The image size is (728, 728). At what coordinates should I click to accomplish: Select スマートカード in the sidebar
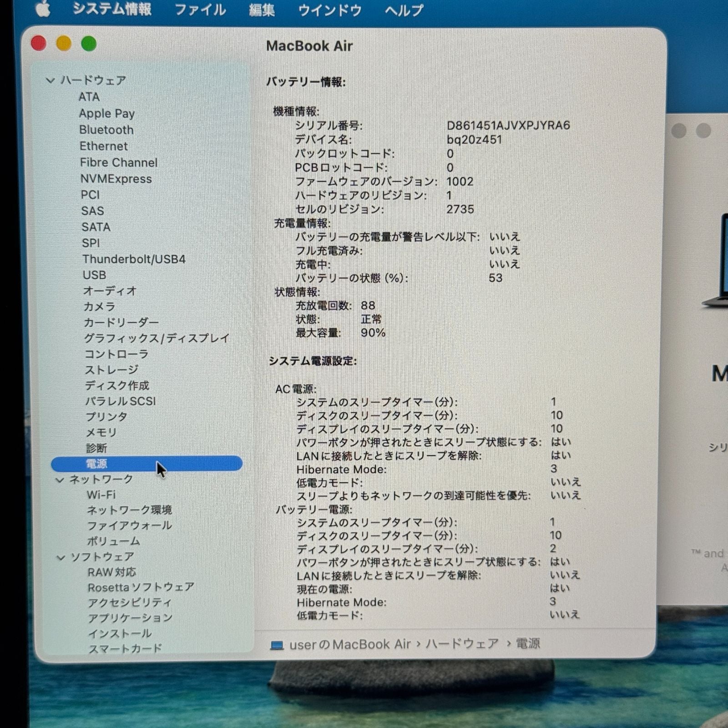[125, 648]
